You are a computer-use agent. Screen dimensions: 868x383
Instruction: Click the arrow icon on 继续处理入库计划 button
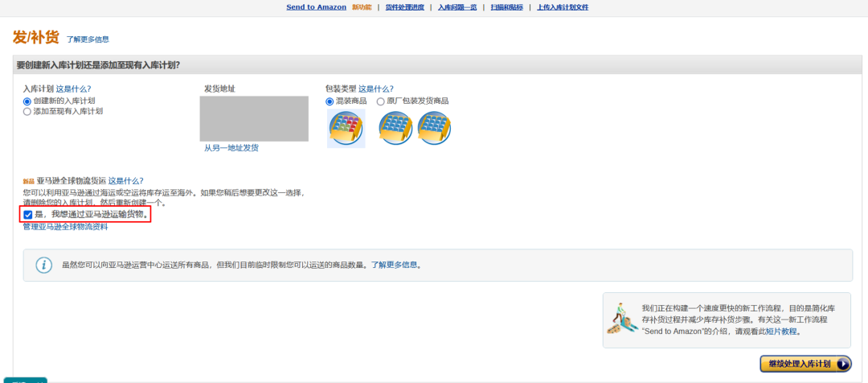(x=842, y=364)
